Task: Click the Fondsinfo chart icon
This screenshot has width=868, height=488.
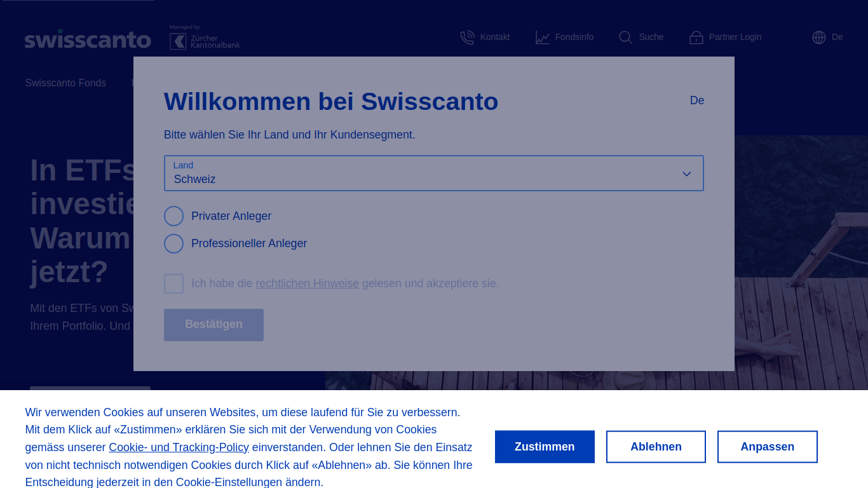Action: 542,37
